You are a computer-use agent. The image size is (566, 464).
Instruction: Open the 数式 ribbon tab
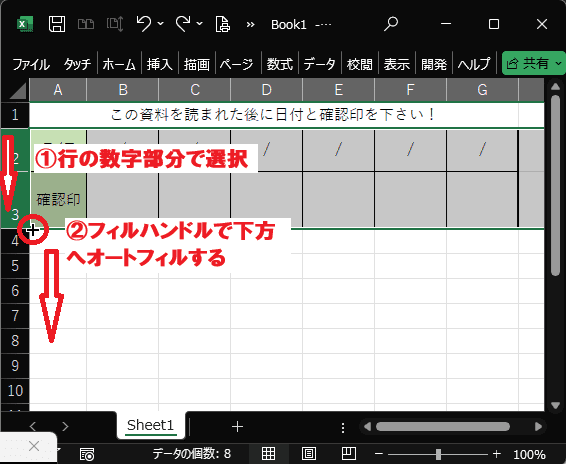pyautogui.click(x=280, y=65)
